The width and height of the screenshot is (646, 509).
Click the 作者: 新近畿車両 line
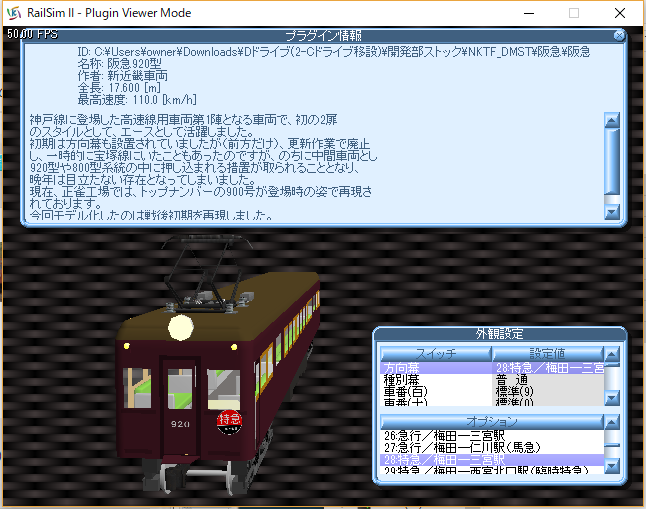tap(123, 76)
